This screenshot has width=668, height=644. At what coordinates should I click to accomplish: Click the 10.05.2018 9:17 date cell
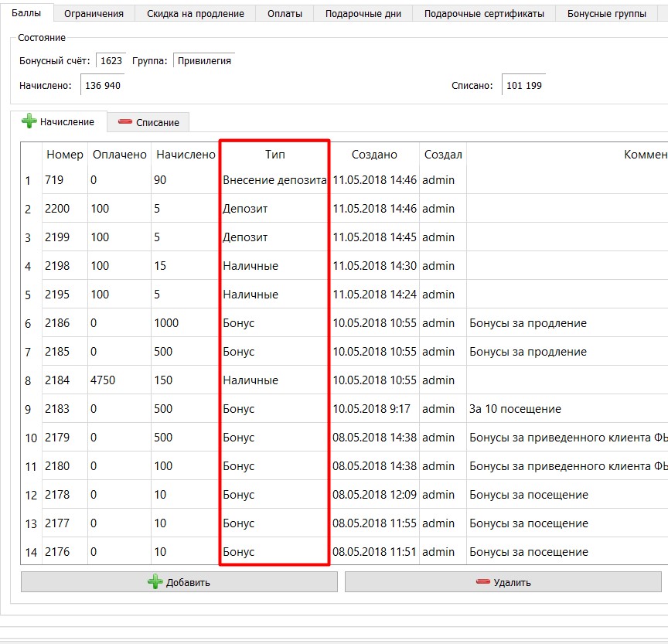coord(374,408)
